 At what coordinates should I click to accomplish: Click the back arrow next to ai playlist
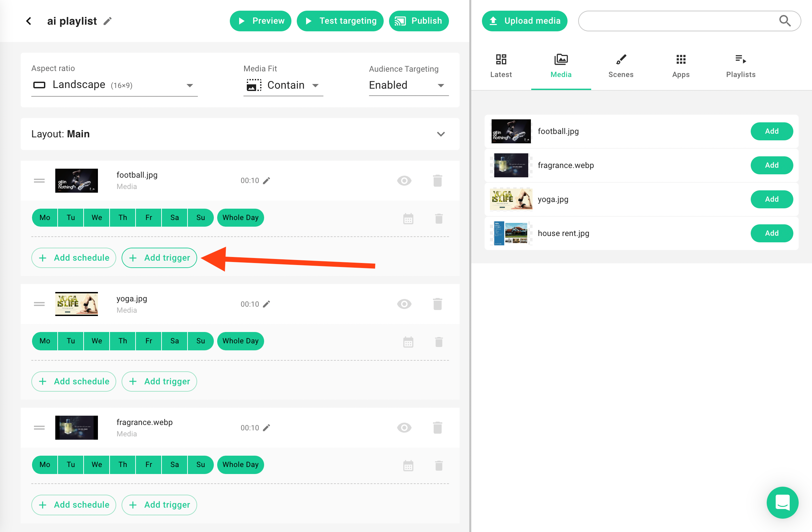29,21
